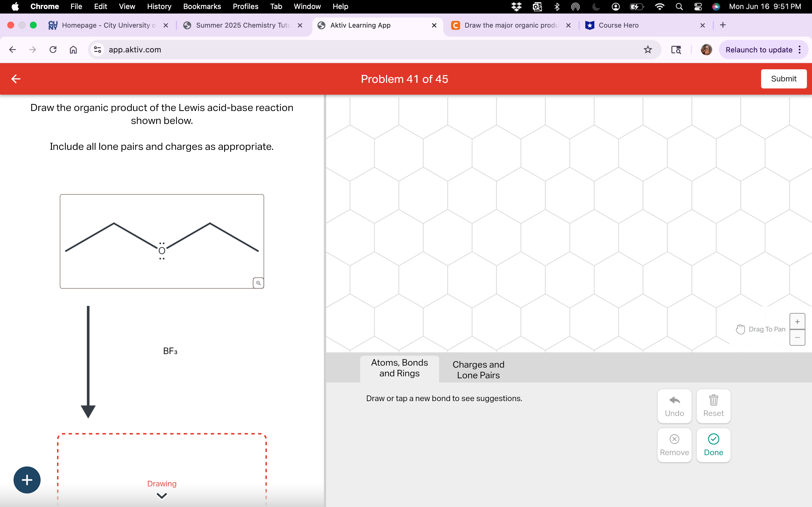Click the Undo icon
812x507 pixels.
tap(674, 400)
